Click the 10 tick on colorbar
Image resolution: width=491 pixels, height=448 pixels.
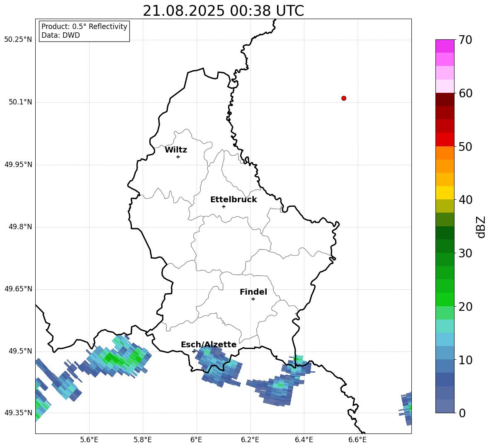pyautogui.click(x=465, y=360)
